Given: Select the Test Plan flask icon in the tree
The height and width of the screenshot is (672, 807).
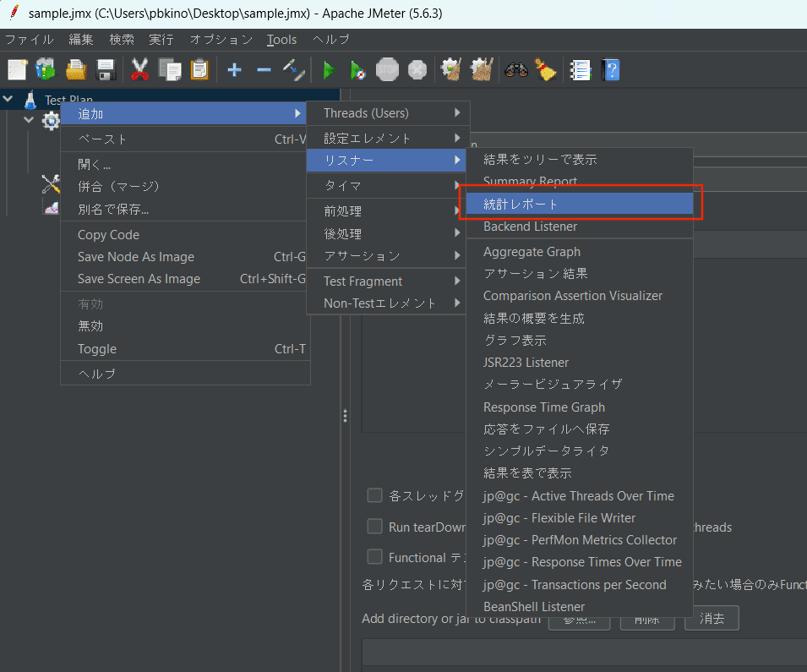Looking at the screenshot, I should tap(30, 100).
